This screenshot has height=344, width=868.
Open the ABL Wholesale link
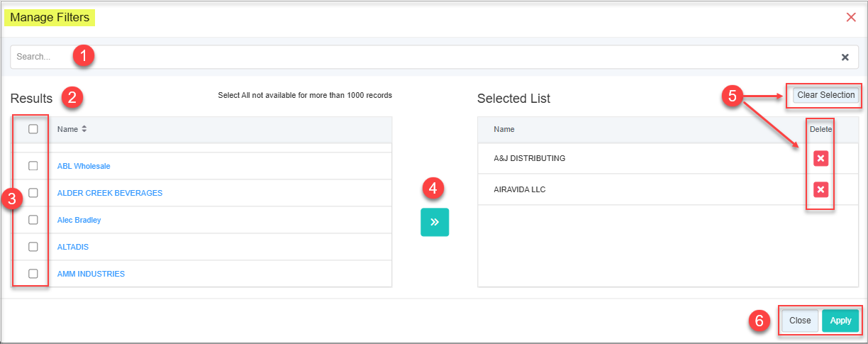(x=84, y=166)
